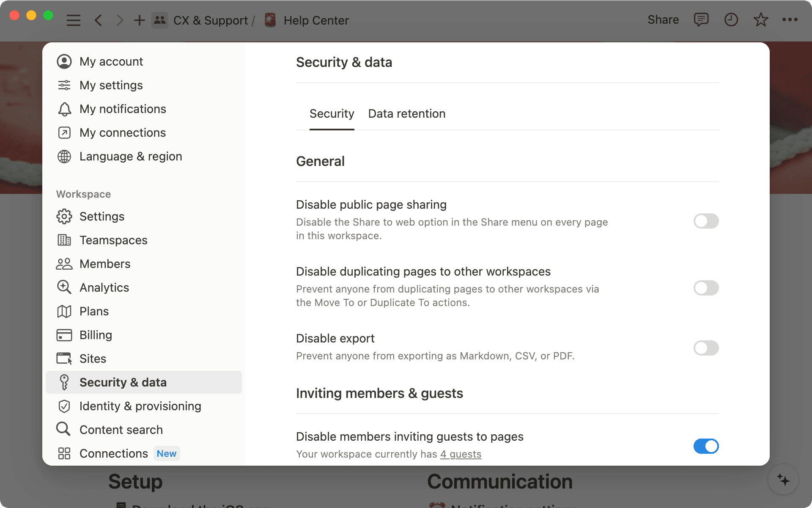812x508 pixels.
Task: Turn off Disable members inviting guests
Action: (x=706, y=446)
